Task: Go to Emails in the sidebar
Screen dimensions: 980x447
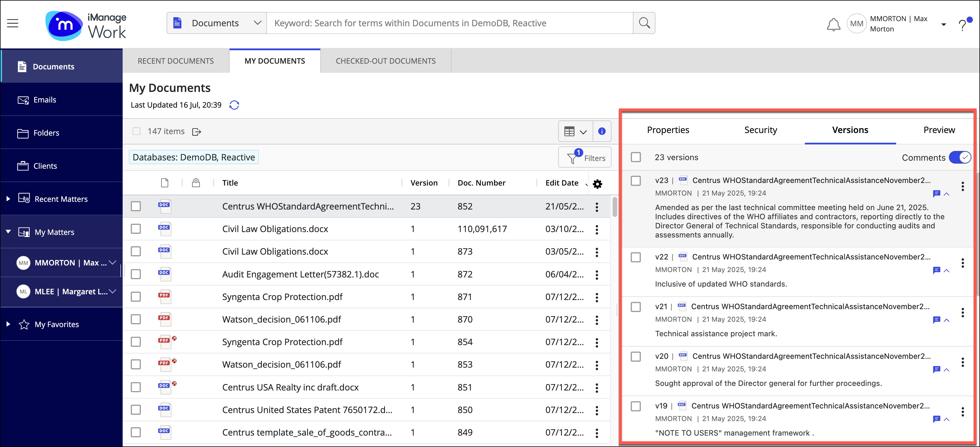Action: pos(44,100)
